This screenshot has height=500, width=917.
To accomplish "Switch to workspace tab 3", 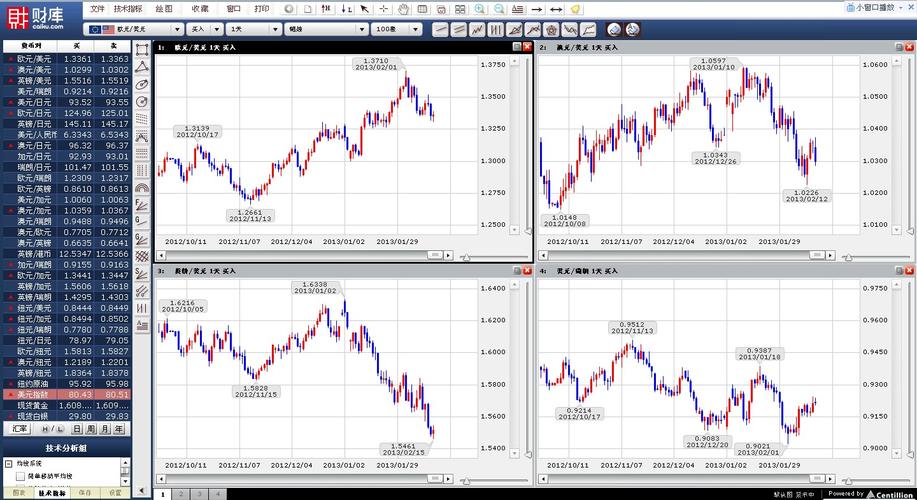I will coord(199,494).
